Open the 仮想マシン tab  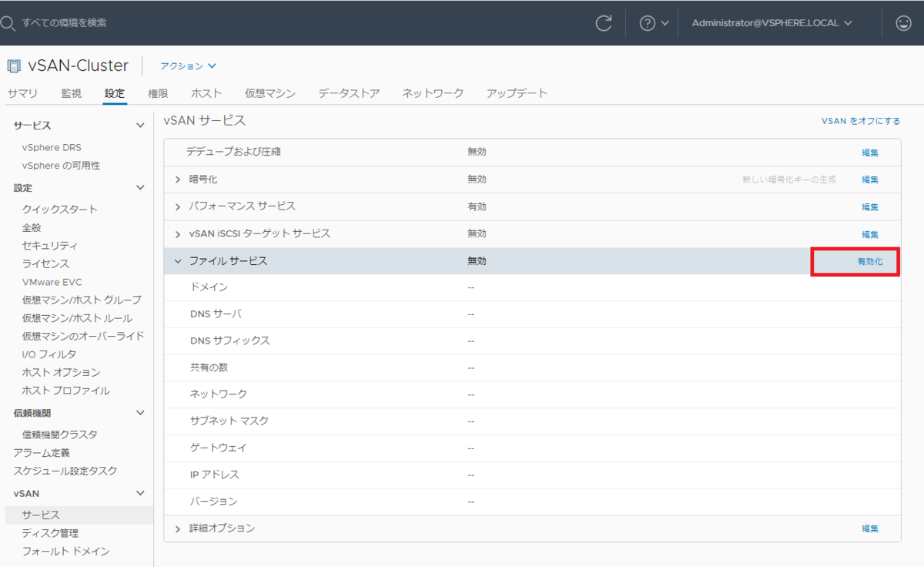[x=270, y=93]
